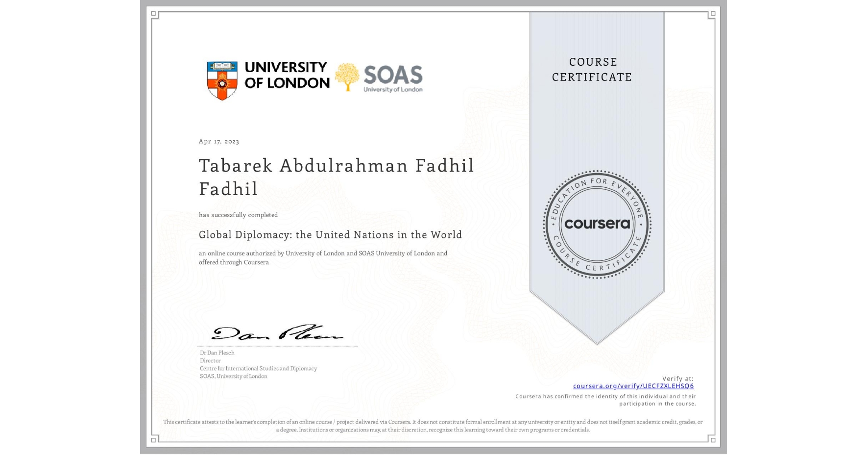Click the corner registration mark at top left
868x455 pixels.
153,14
